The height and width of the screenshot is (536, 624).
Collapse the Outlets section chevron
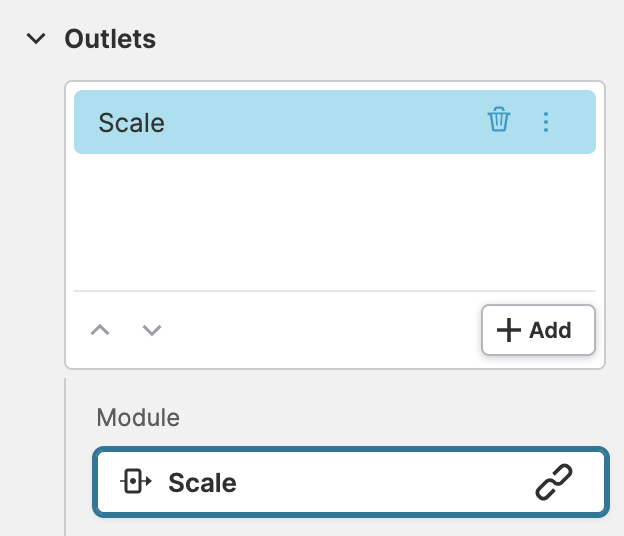37,39
